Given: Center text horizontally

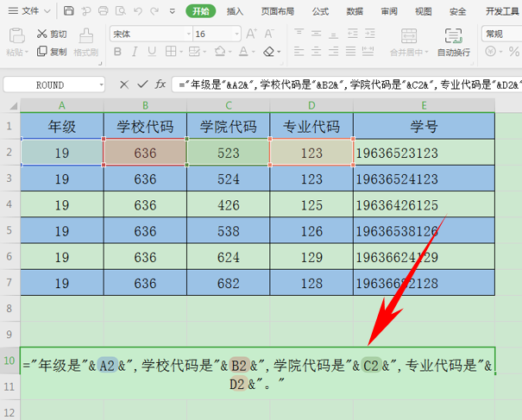Looking at the screenshot, I should tap(317, 51).
